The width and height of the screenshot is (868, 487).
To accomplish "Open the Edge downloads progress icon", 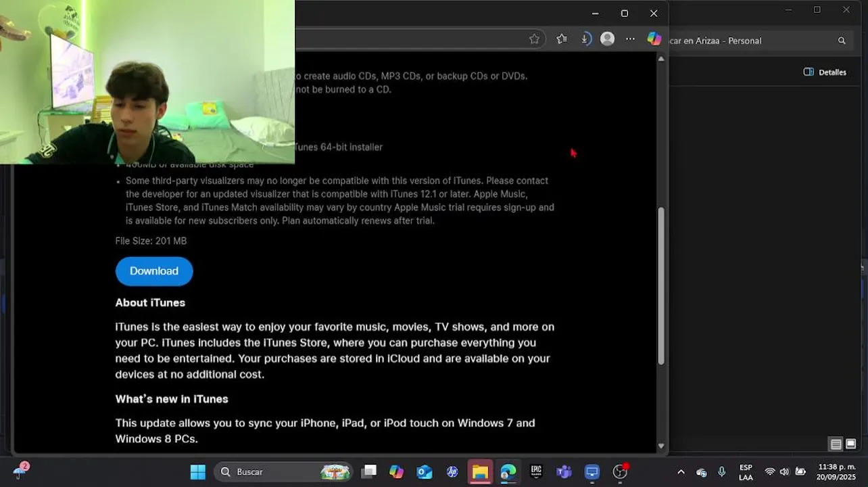I will point(585,39).
